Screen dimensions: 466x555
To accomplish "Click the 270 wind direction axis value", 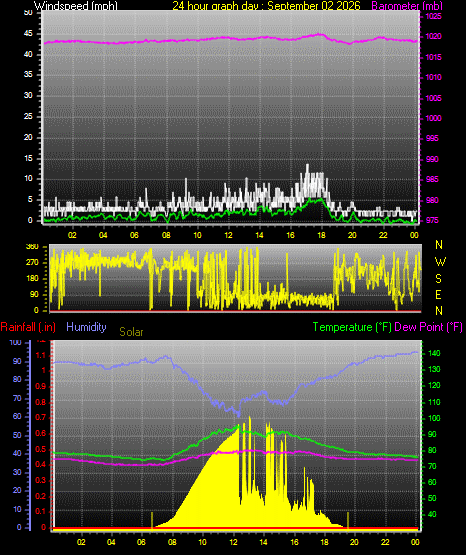I will [32, 263].
